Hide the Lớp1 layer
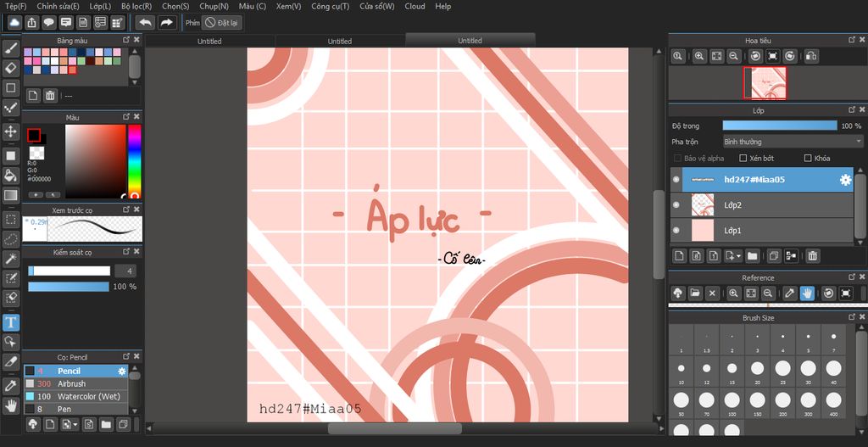The height and width of the screenshot is (447, 868). [676, 230]
